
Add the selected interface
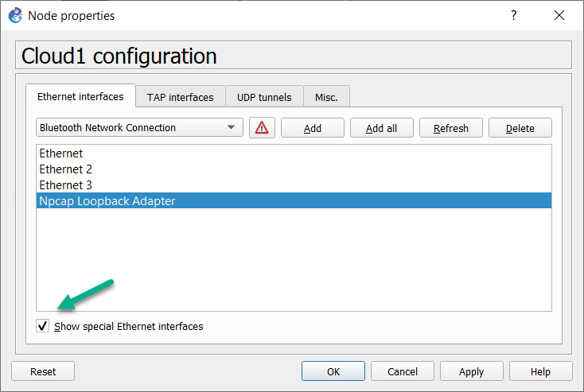(x=312, y=128)
